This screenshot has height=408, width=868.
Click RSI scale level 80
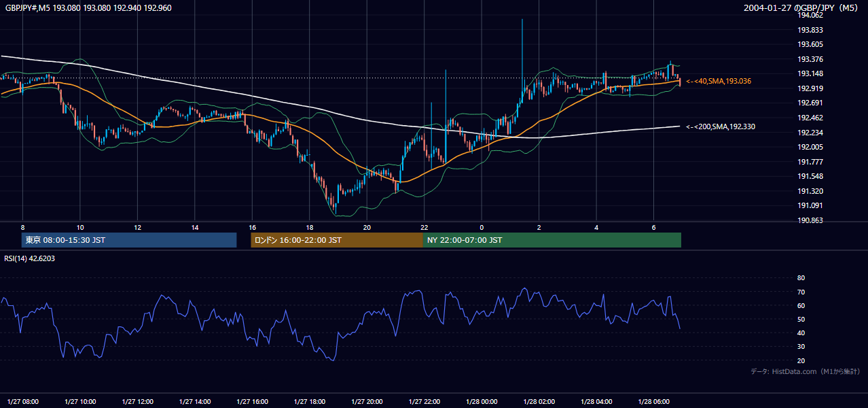click(801, 278)
